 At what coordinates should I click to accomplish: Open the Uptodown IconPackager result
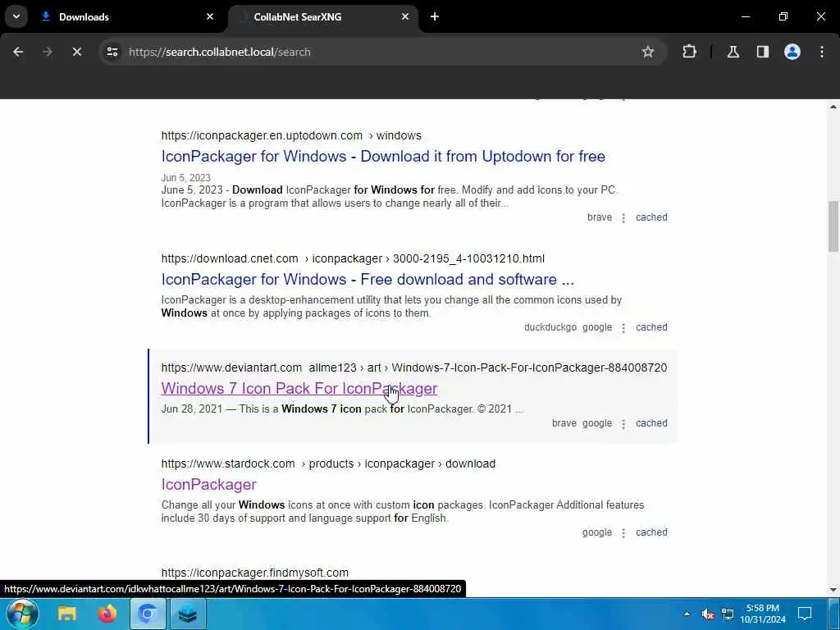click(x=383, y=157)
